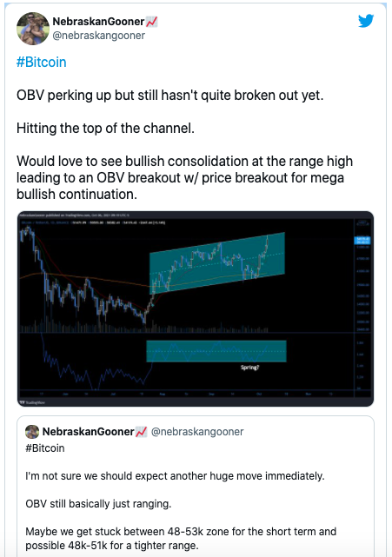Click the quoted NebraskanGooner author name
The height and width of the screenshot is (557, 392).
point(88,432)
